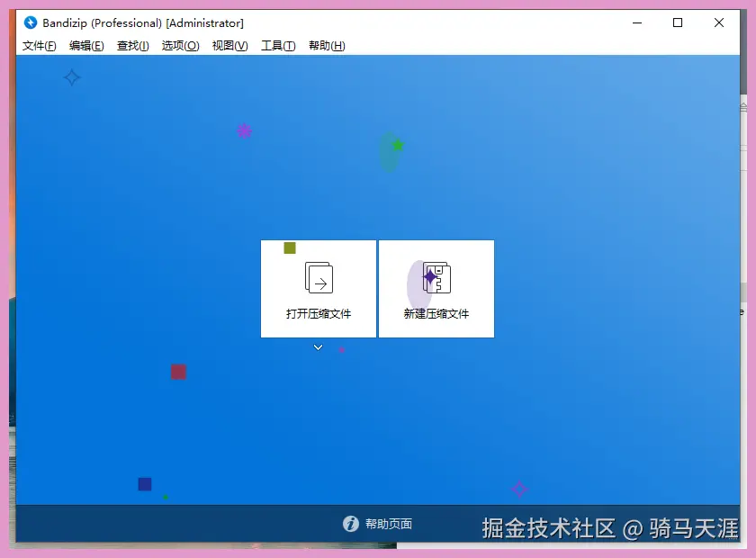Minimize the Bandizip window
The height and width of the screenshot is (558, 756).
click(x=637, y=22)
